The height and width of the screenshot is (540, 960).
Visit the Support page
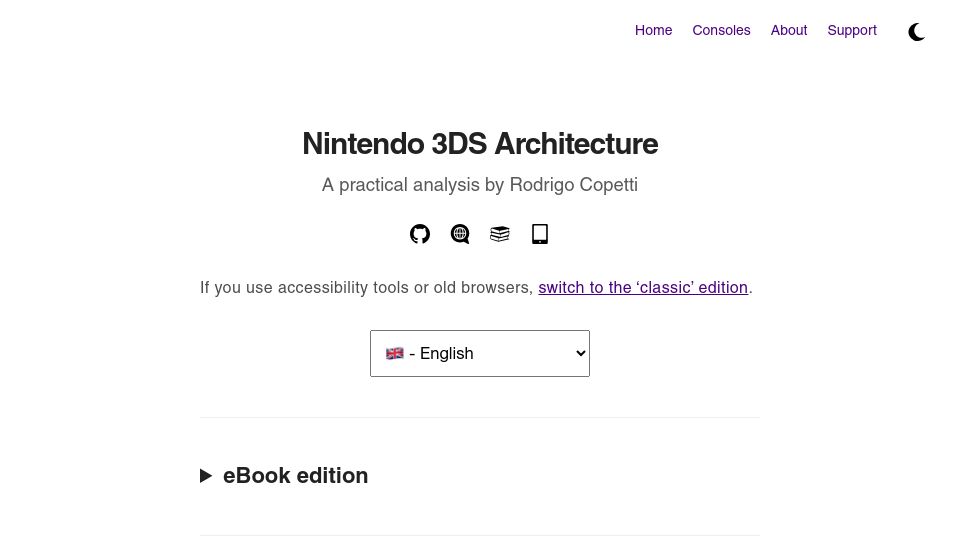[852, 30]
